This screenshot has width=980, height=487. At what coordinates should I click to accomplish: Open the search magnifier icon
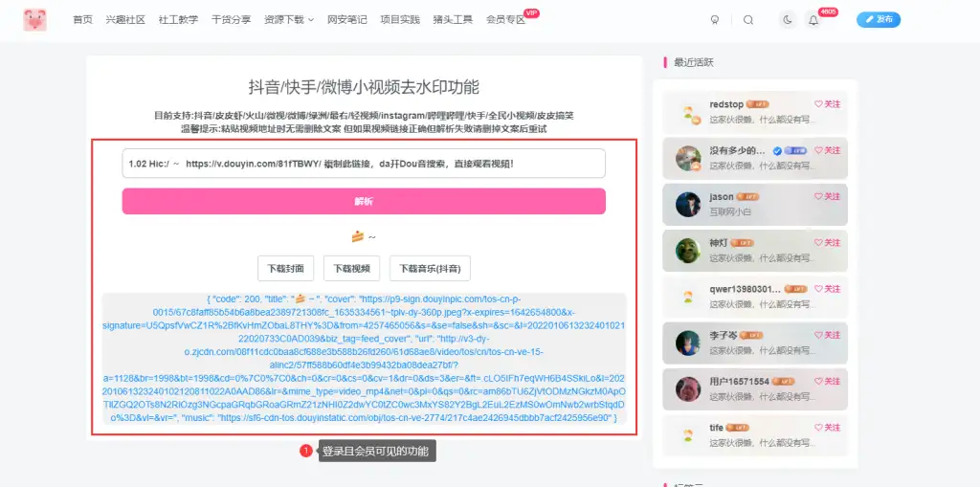tap(748, 20)
